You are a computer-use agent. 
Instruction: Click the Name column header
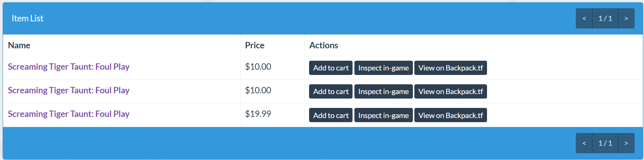pyautogui.click(x=19, y=45)
